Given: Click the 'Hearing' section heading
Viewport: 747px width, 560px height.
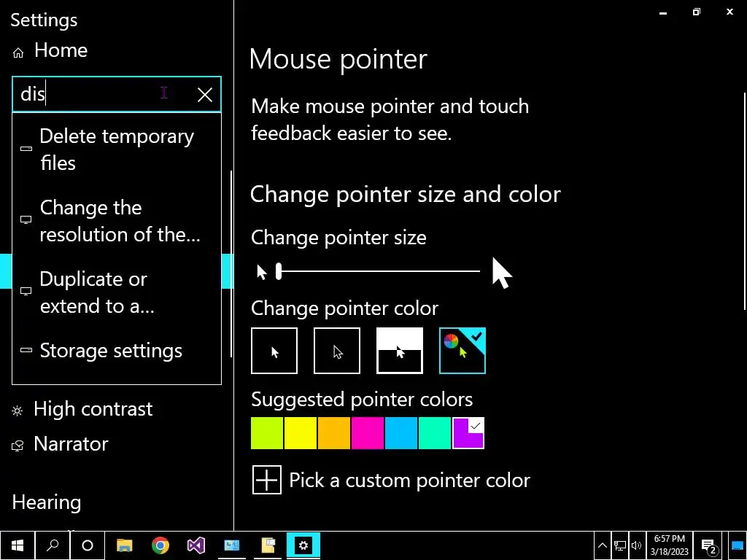Looking at the screenshot, I should (47, 502).
